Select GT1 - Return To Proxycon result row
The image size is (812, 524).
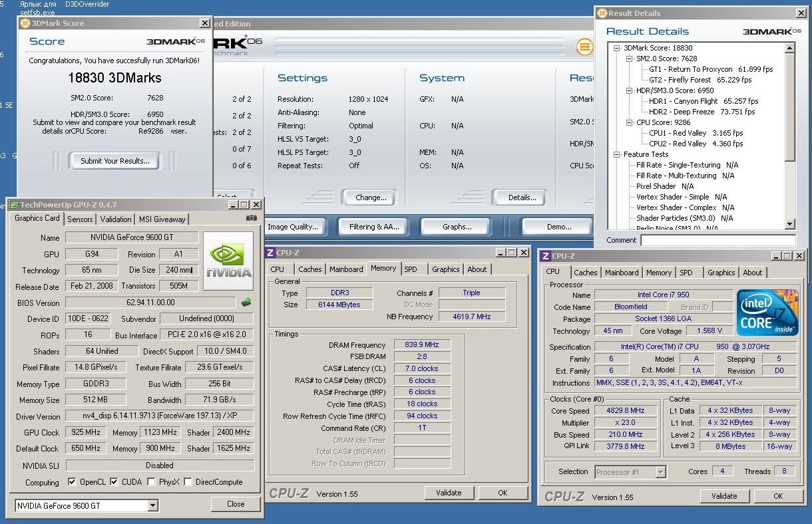coord(711,69)
